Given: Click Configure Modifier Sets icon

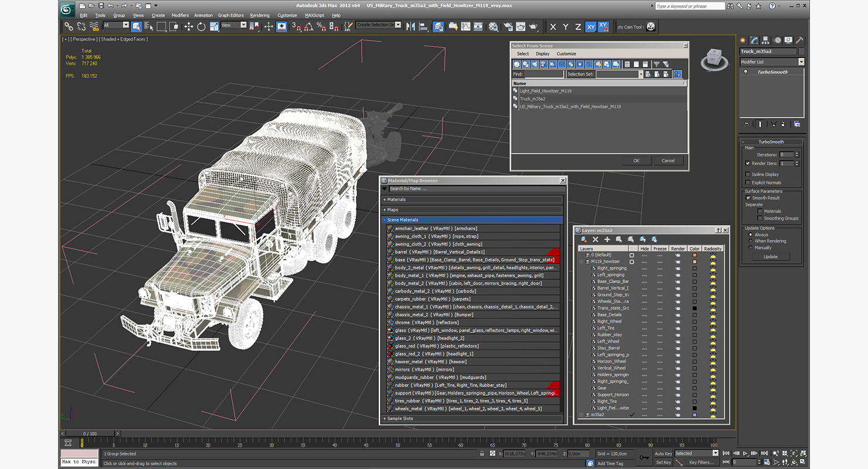Looking at the screenshot, I should (796, 124).
